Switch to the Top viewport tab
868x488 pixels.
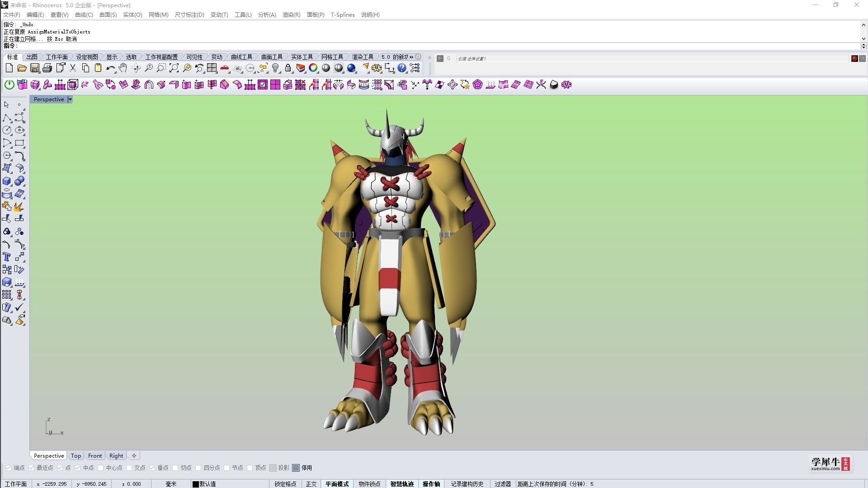click(76, 455)
